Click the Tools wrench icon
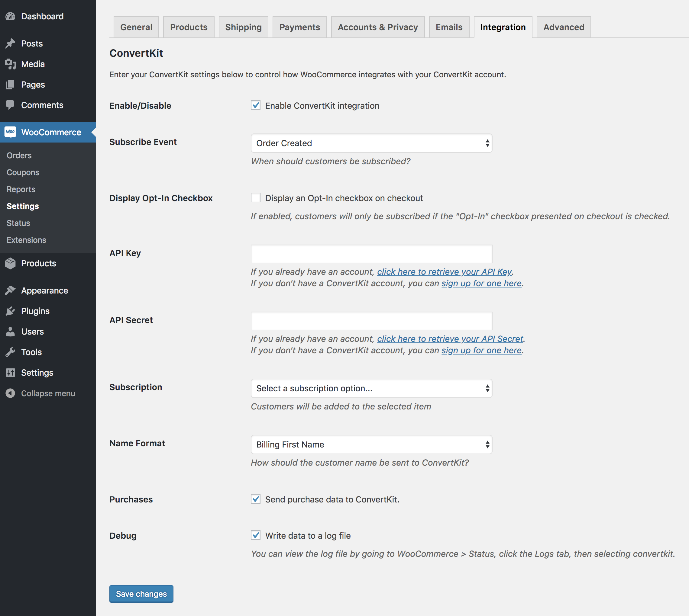 pos(11,352)
